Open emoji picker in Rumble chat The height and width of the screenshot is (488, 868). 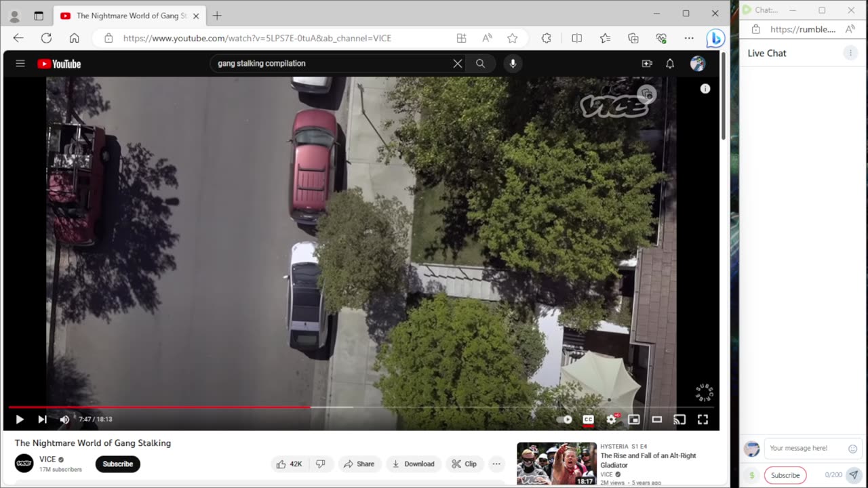click(852, 448)
